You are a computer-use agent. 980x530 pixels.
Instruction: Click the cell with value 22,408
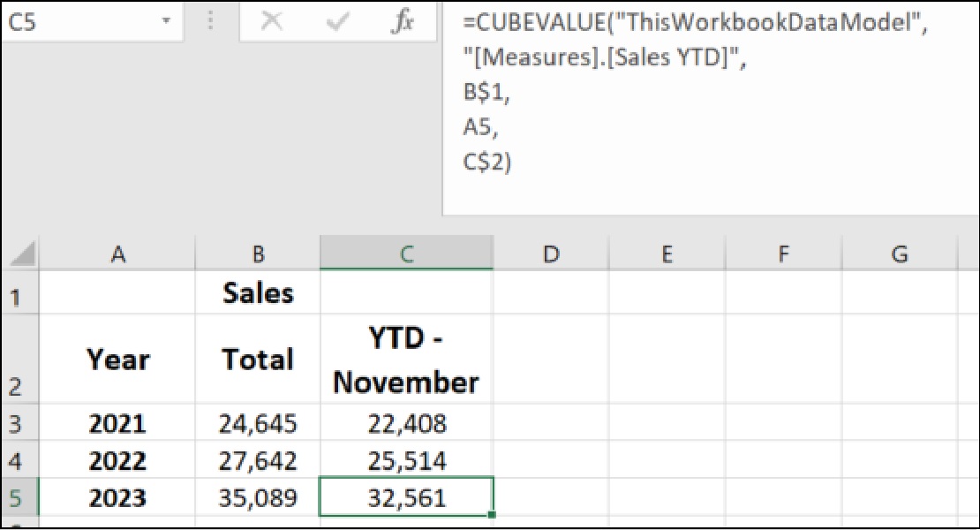(406, 422)
